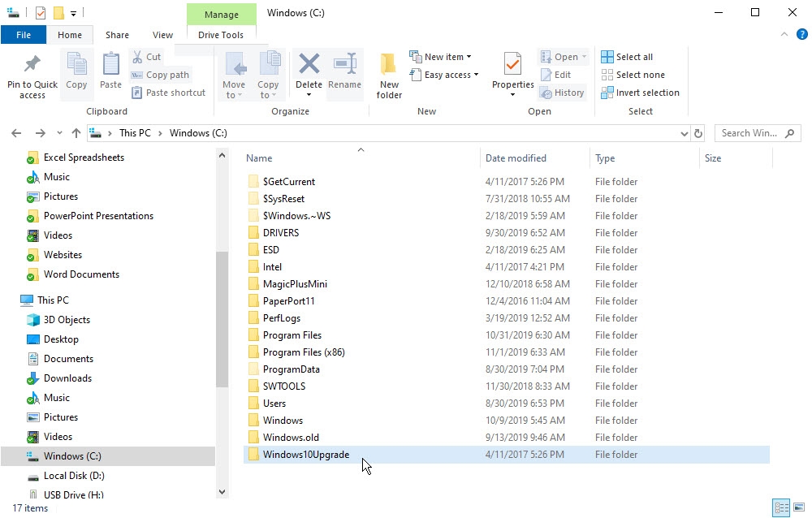
Task: Click Select none in the Select group
Action: (634, 74)
